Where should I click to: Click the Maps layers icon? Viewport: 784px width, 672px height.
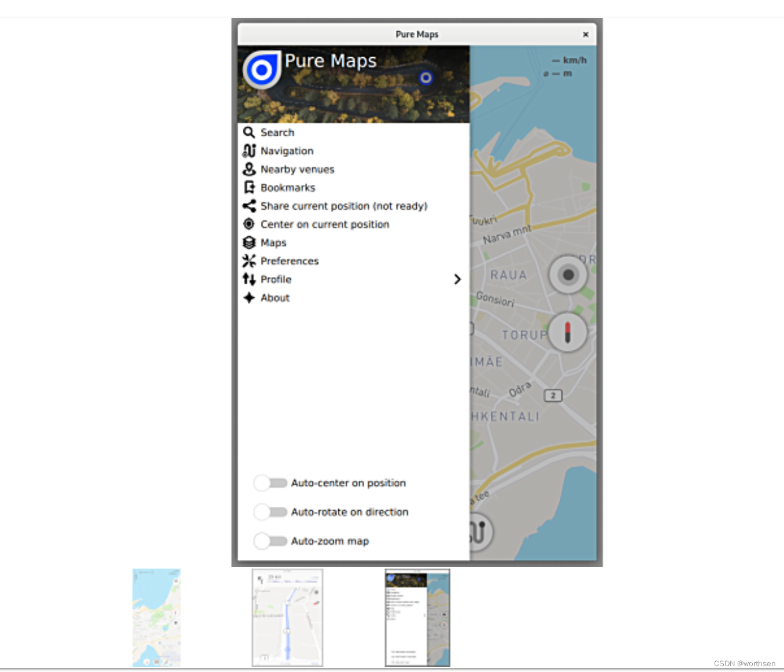point(249,243)
